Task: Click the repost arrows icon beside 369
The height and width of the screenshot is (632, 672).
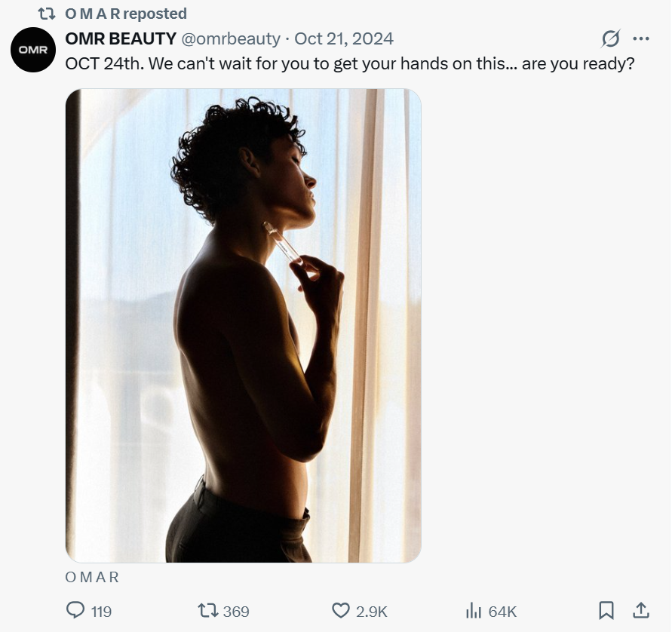Action: click(207, 610)
